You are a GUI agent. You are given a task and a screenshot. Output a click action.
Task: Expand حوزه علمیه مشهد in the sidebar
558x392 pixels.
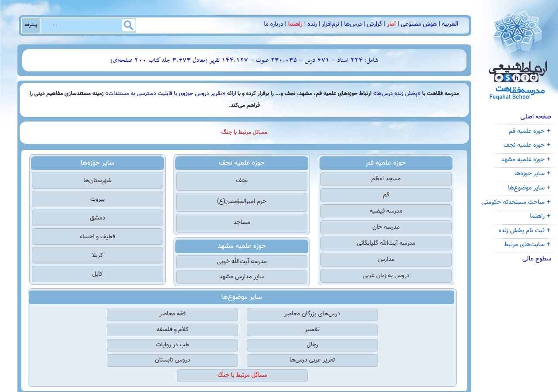click(x=525, y=160)
